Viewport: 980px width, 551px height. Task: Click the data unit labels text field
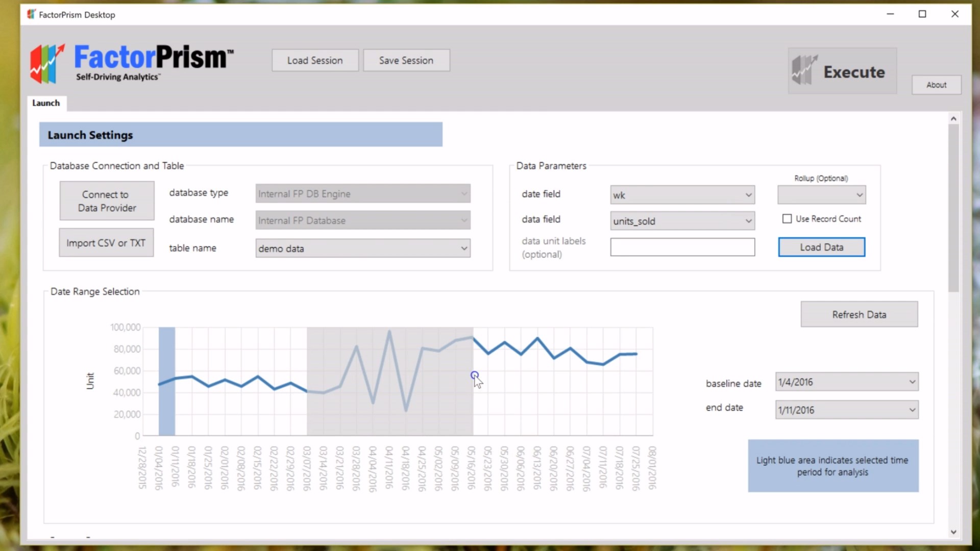click(x=682, y=247)
